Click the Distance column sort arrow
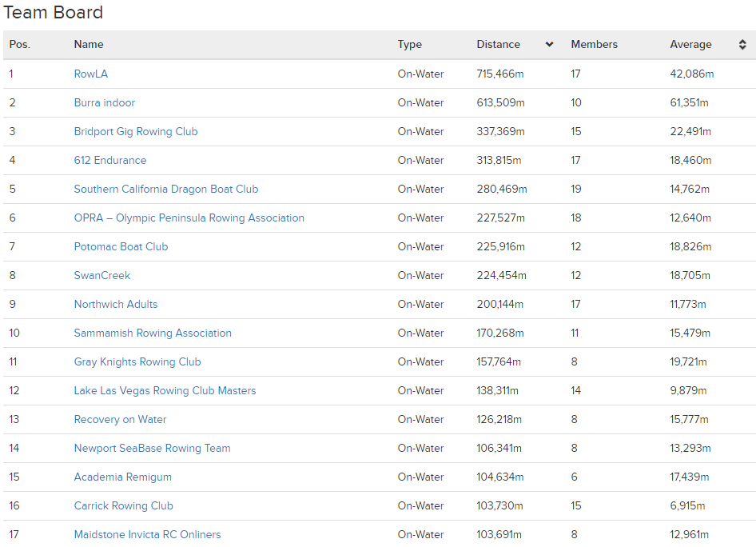Image resolution: width=756 pixels, height=547 pixels. point(549,45)
